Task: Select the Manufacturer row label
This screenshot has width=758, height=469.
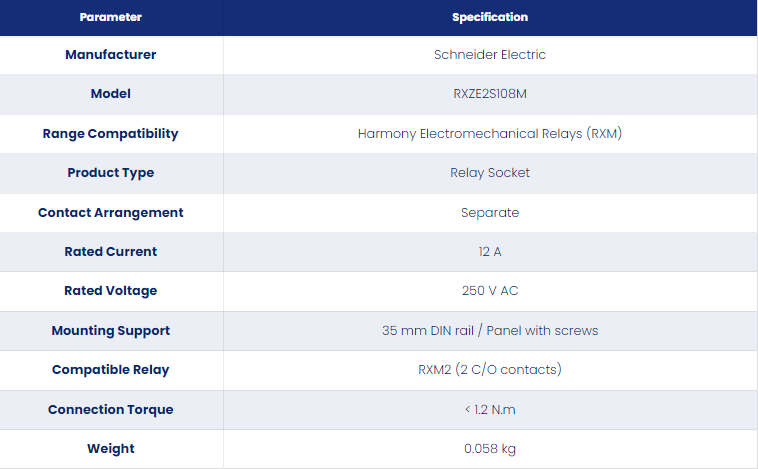Action: click(111, 55)
